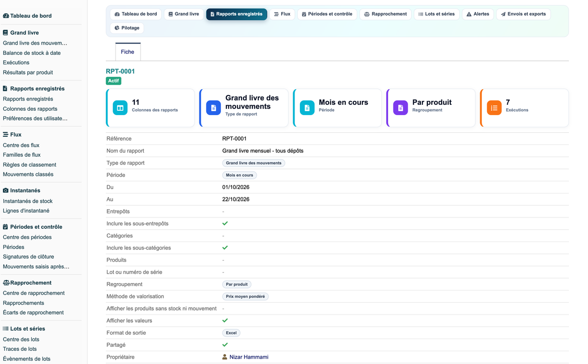Screen dimensions: 588x364
Task: Click the Grand livre des mouvements type badge
Action: click(x=254, y=163)
